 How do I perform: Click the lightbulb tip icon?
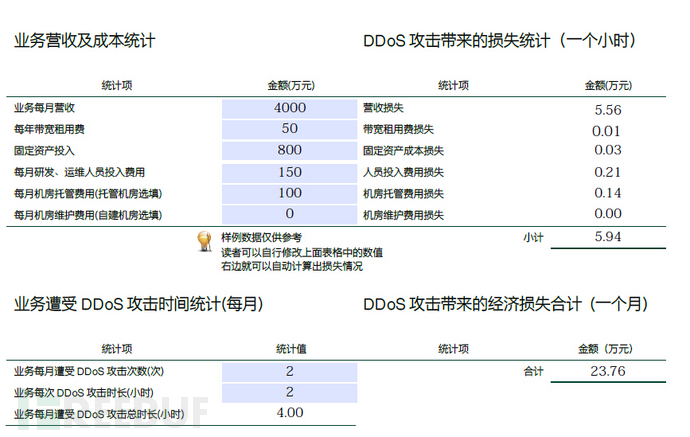[x=204, y=241]
